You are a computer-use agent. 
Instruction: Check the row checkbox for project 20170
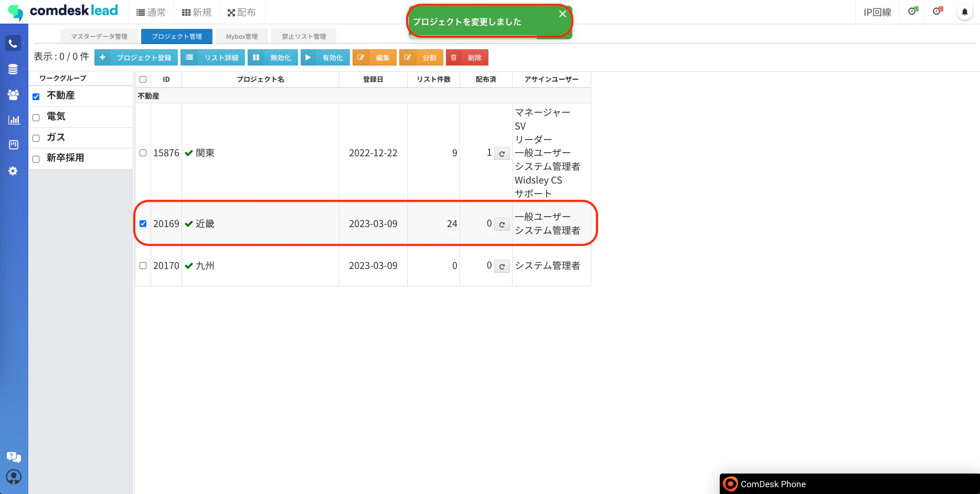point(143,266)
